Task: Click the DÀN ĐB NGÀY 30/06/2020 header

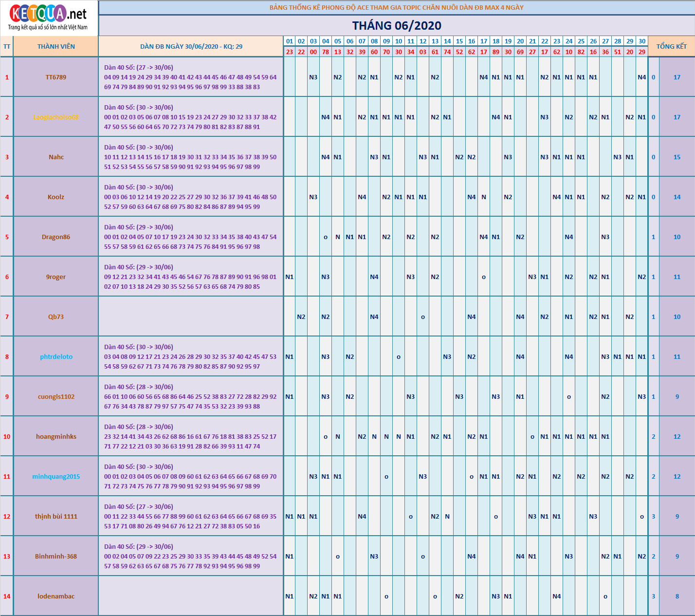Action: click(x=191, y=47)
